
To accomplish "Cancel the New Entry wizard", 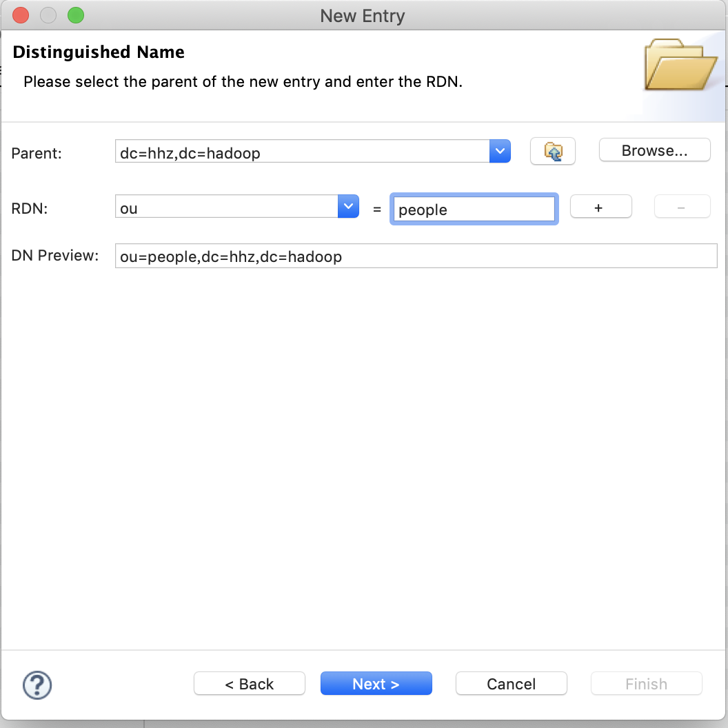I will [x=511, y=684].
